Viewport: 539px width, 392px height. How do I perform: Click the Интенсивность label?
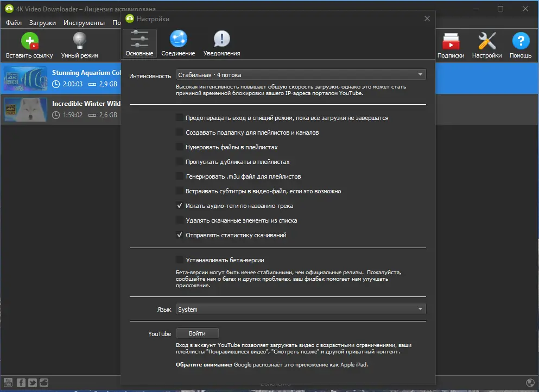[150, 76]
